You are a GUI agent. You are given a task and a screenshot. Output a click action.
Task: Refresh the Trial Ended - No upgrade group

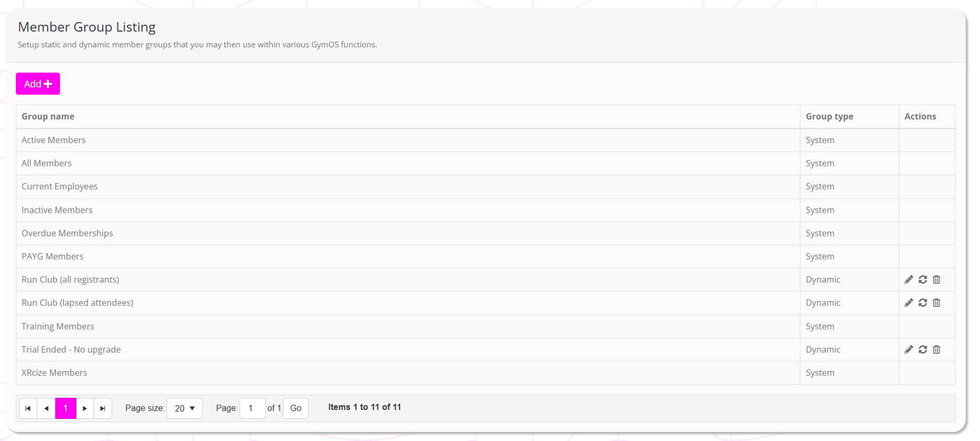[923, 349]
